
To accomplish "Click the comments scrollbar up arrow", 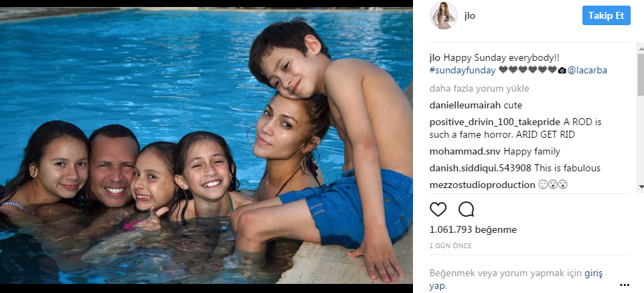I will (640, 48).
